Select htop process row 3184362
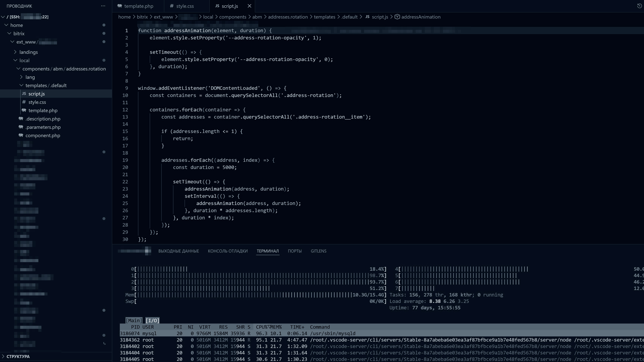Image resolution: width=644 pixels, height=362 pixels. pos(382,340)
